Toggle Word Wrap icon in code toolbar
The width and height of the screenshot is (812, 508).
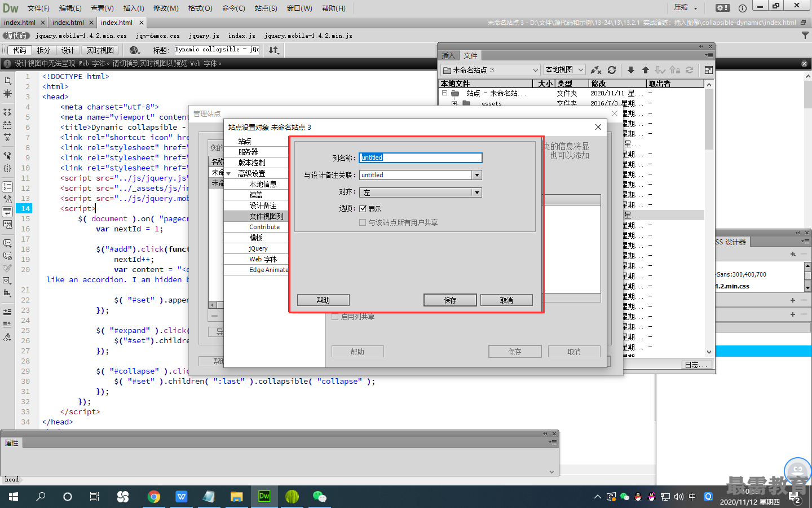coord(7,212)
